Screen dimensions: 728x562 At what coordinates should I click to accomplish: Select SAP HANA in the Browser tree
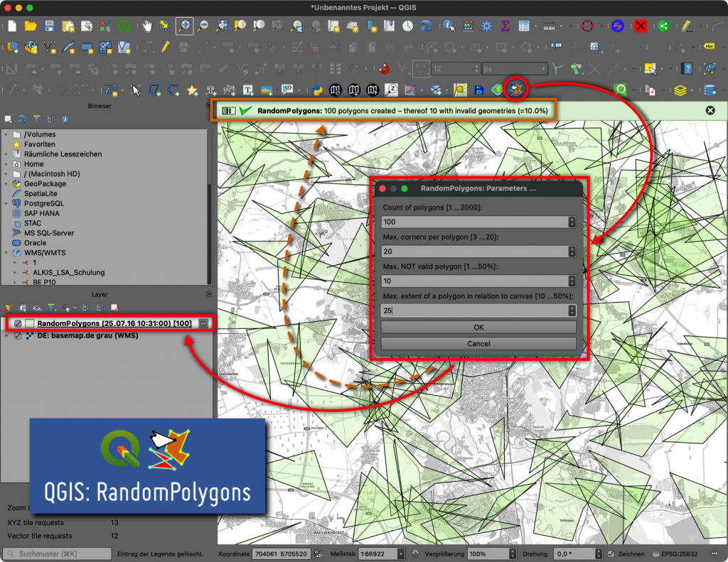pos(42,213)
